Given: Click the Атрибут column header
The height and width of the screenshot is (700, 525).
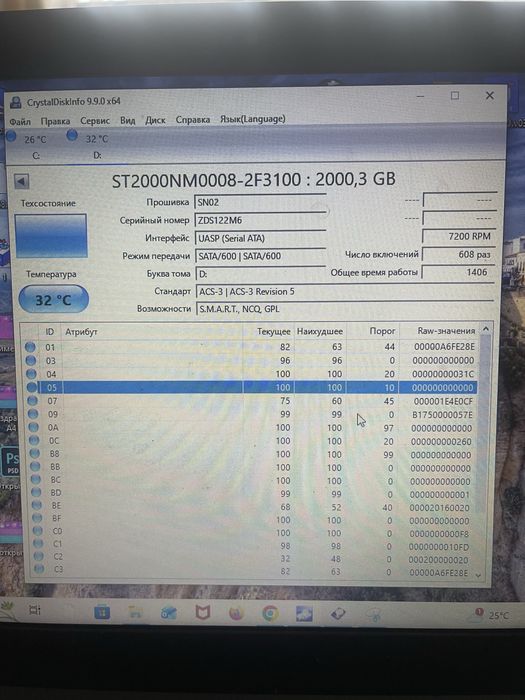Looking at the screenshot, I should point(81,332).
